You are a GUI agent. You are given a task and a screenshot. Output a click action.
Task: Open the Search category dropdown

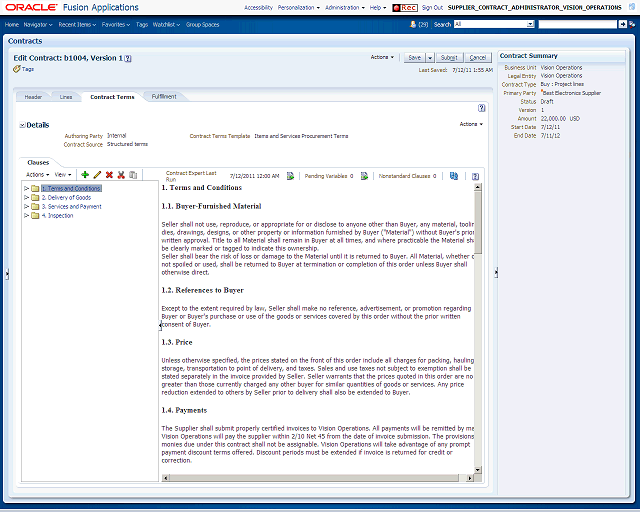point(530,24)
